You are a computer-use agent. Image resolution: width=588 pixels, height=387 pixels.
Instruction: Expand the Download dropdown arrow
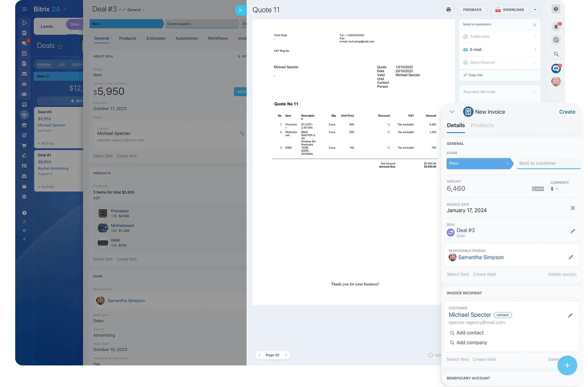click(x=535, y=10)
